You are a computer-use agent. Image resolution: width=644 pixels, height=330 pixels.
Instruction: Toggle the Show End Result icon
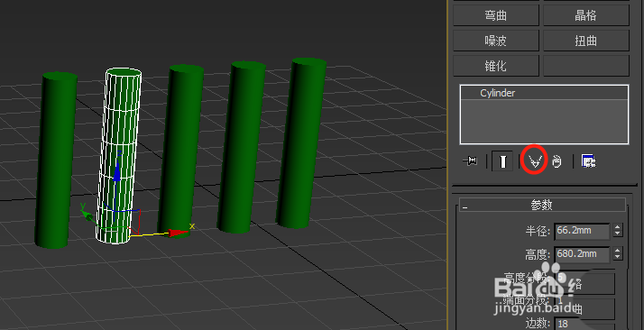(x=502, y=160)
